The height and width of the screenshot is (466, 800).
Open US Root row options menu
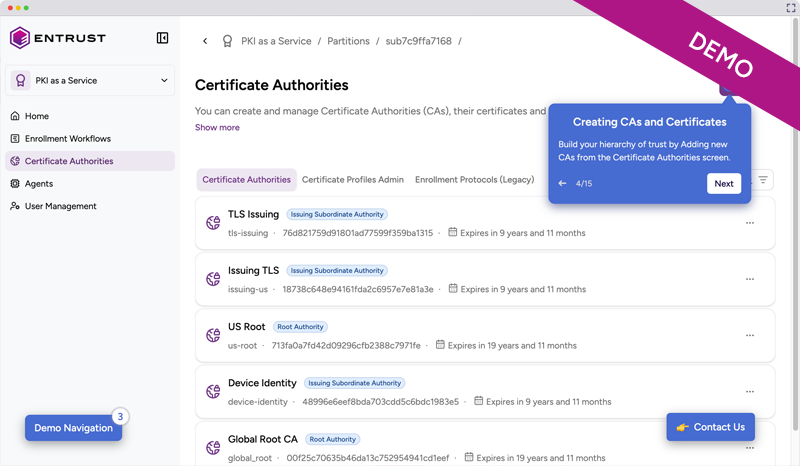point(749,335)
